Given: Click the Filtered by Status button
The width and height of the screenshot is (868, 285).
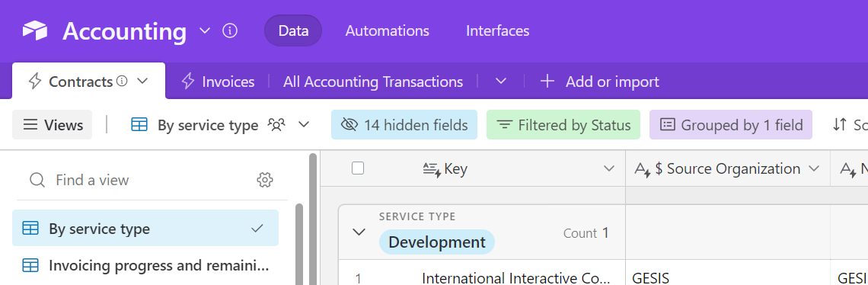Looking at the screenshot, I should point(563,125).
